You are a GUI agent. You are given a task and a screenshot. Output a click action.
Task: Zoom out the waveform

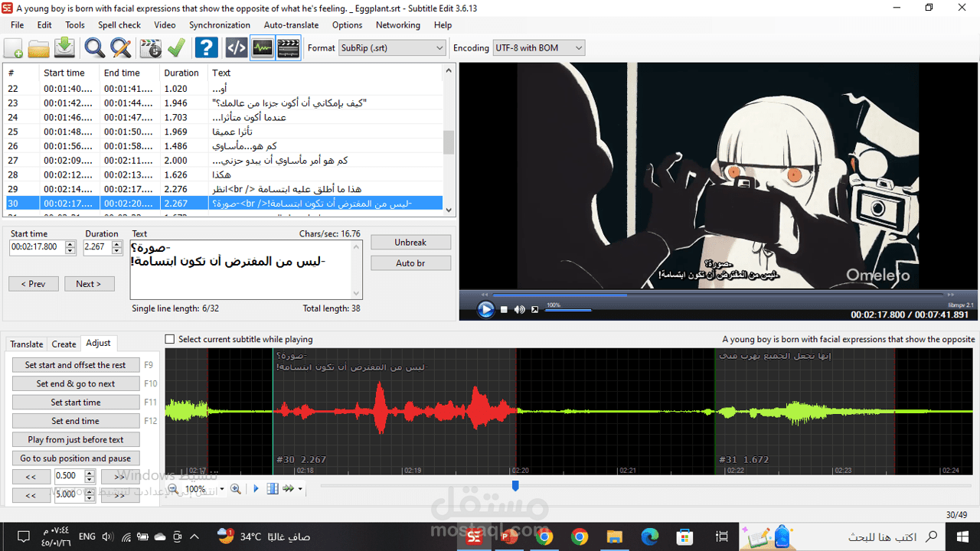[172, 488]
